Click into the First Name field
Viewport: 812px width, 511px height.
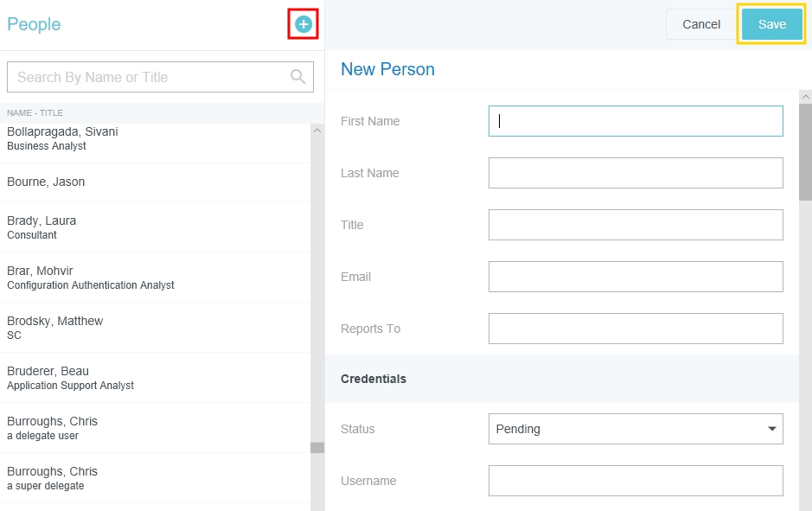point(636,121)
